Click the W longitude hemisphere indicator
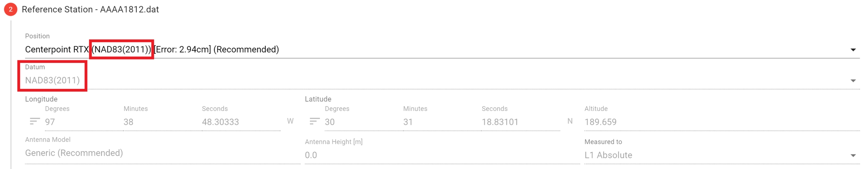This screenshot has width=868, height=169. [x=290, y=121]
